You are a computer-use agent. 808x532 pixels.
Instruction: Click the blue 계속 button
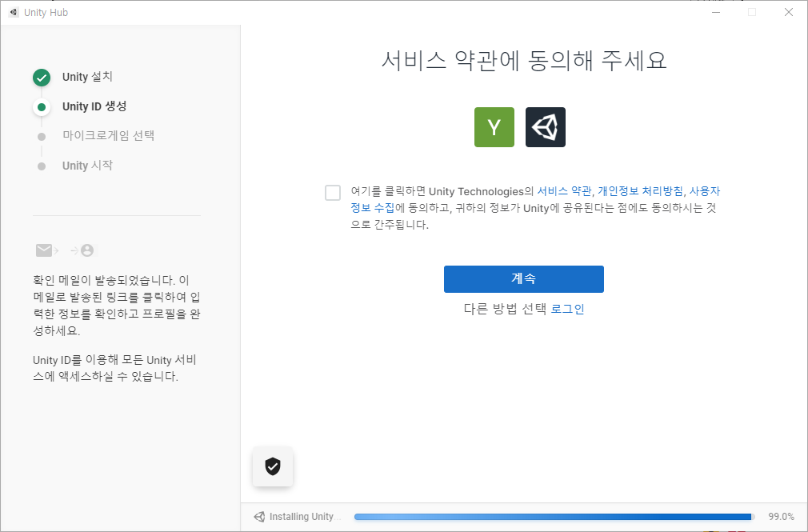(x=523, y=279)
